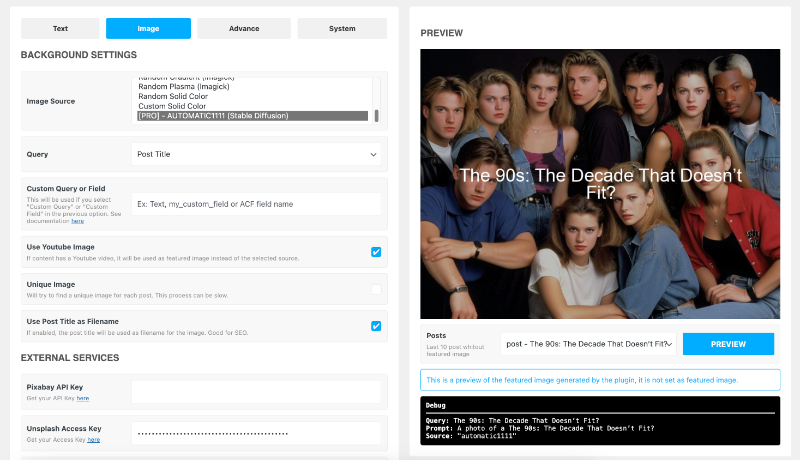
Task: Select AUTOMATIC1111 (Stable Diffusion) source option
Action: click(x=253, y=116)
